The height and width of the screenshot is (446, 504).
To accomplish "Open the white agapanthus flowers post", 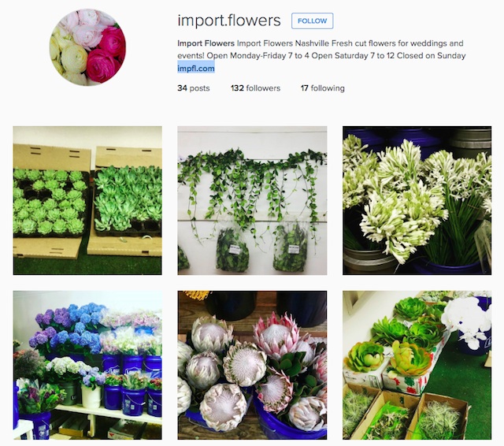I will click(417, 200).
